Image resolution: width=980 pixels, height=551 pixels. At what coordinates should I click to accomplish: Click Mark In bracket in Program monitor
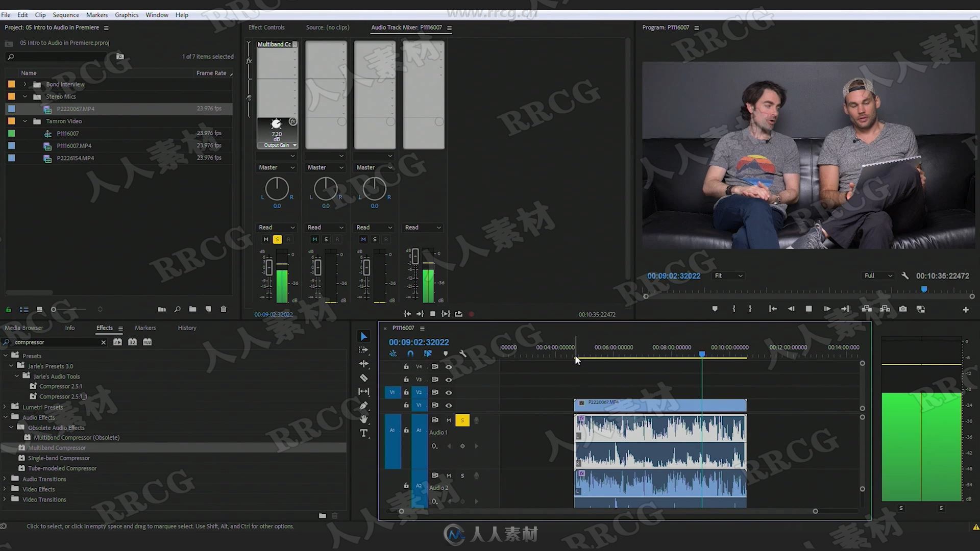(x=733, y=309)
